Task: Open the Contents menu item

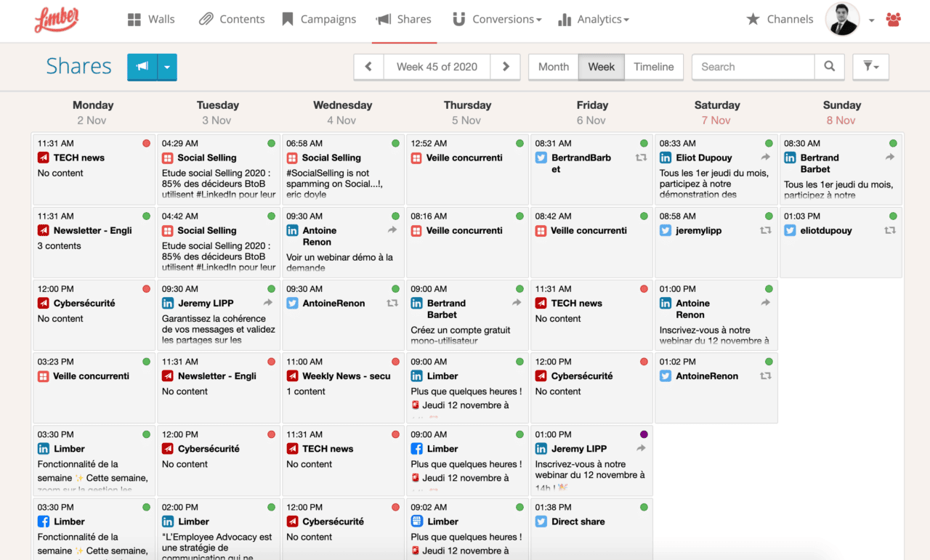Action: click(232, 20)
